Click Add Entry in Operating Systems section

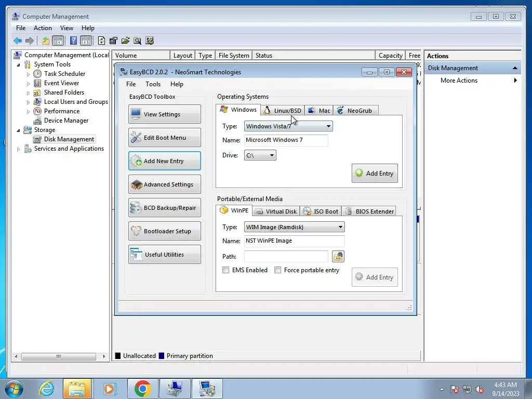375,174
